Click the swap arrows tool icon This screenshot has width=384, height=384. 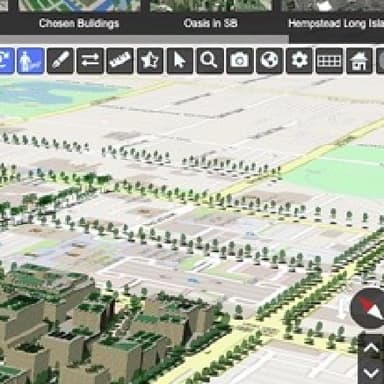90,60
